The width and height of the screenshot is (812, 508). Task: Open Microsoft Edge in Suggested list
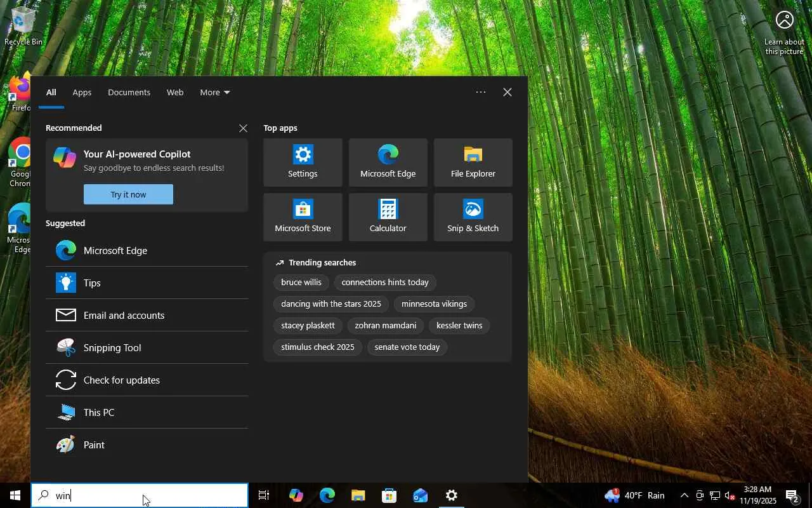pos(147,250)
